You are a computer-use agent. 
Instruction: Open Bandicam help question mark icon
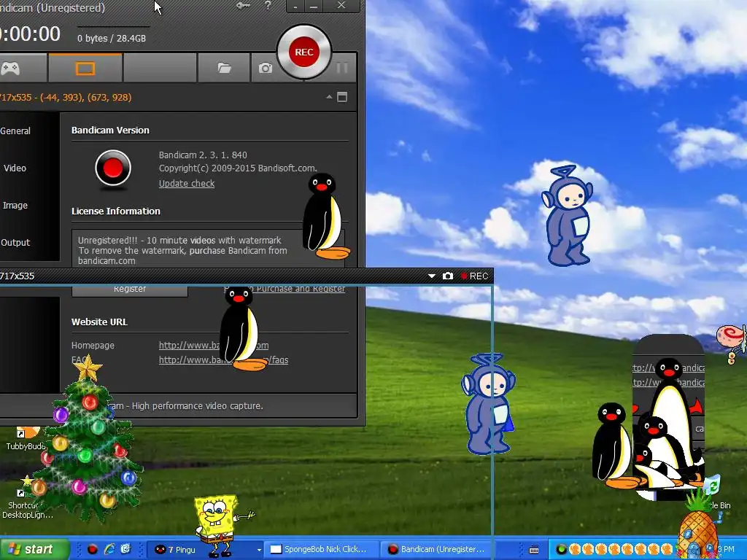tap(268, 6)
